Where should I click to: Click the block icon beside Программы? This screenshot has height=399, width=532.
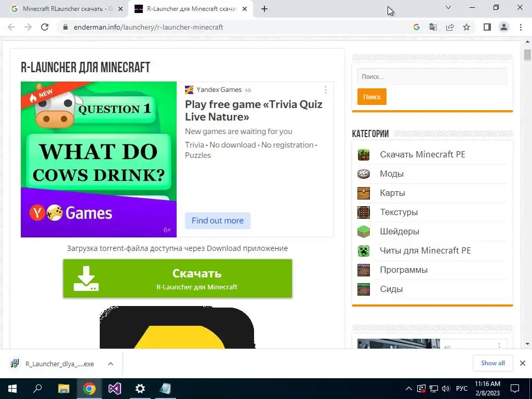pyautogui.click(x=364, y=270)
